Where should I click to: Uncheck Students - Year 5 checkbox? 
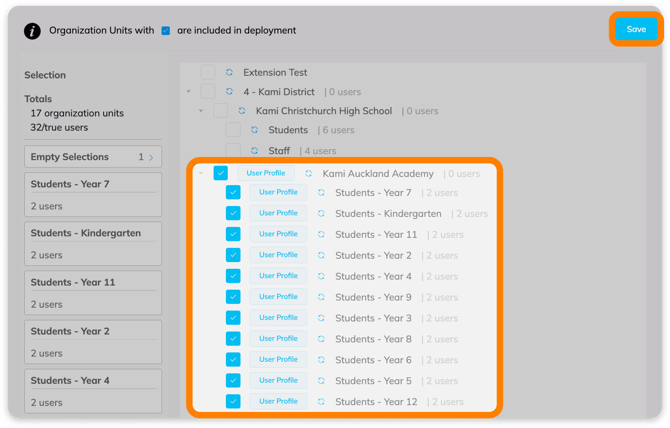(233, 381)
